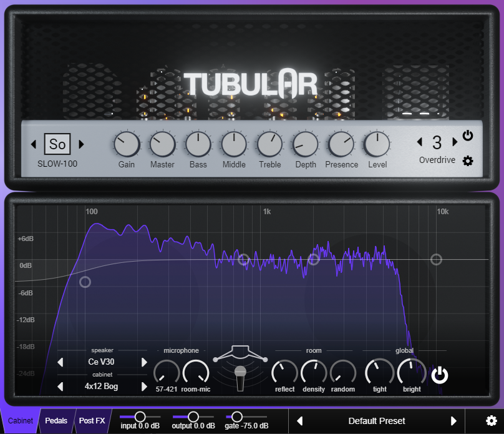Click the Ce V30 speaker name

pyautogui.click(x=101, y=362)
